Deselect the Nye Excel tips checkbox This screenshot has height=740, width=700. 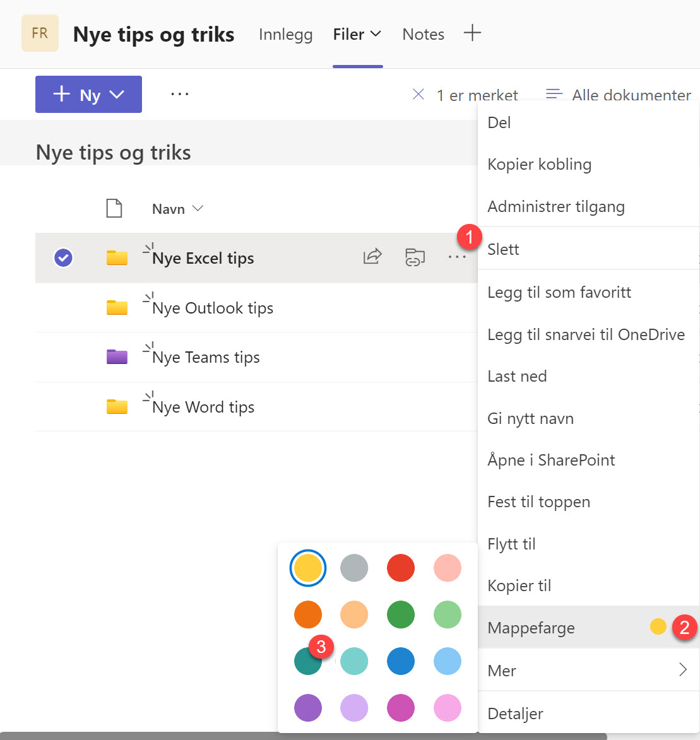click(63, 257)
